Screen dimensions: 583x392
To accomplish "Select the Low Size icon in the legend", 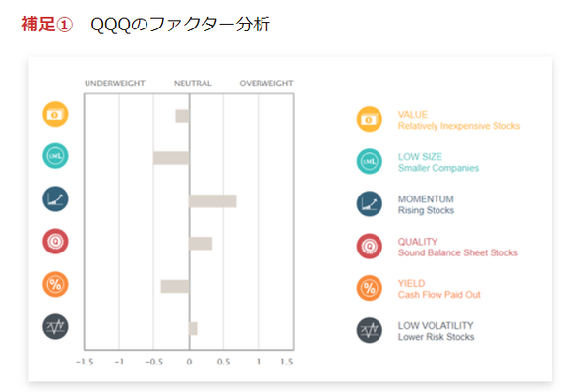I will [370, 162].
